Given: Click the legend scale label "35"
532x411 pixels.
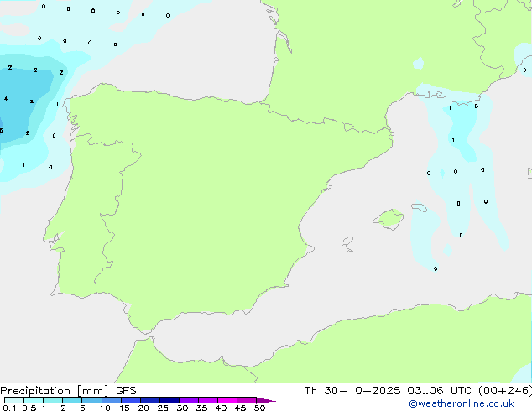Looking at the screenshot, I should point(201,408).
